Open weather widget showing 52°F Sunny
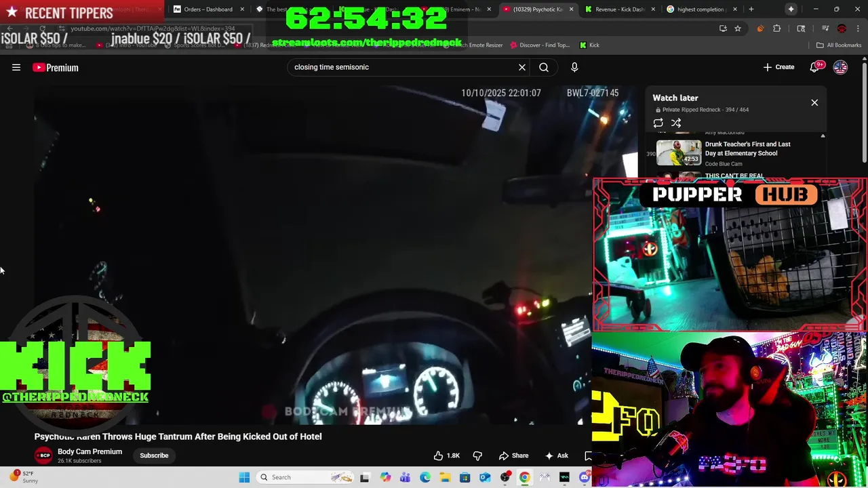 click(x=24, y=477)
